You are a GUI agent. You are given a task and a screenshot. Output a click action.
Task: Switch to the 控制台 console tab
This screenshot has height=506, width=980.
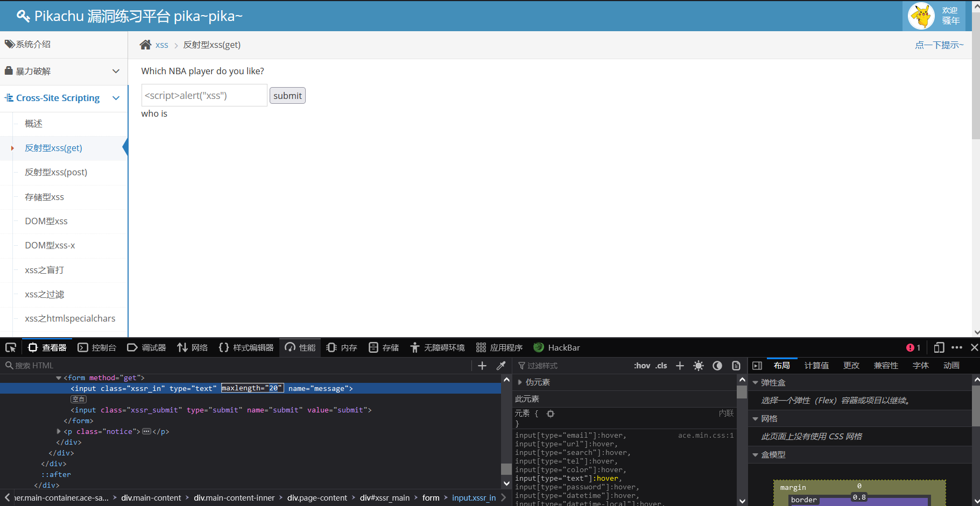pos(97,347)
